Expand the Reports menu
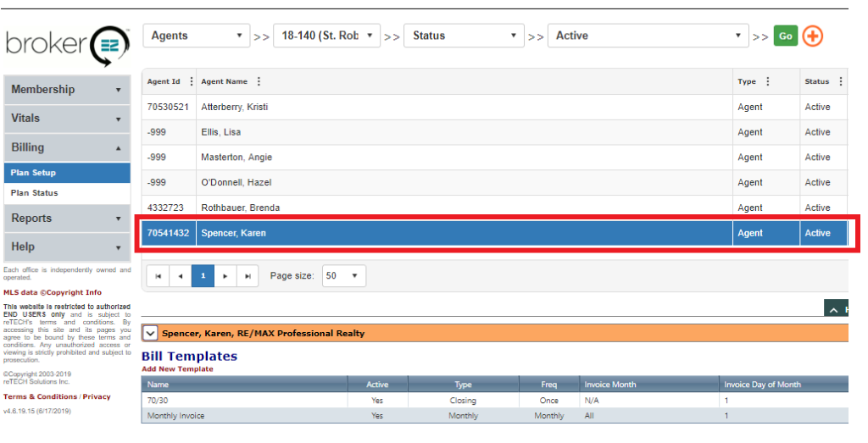Image resolution: width=868 pixels, height=443 pixels. point(67,219)
